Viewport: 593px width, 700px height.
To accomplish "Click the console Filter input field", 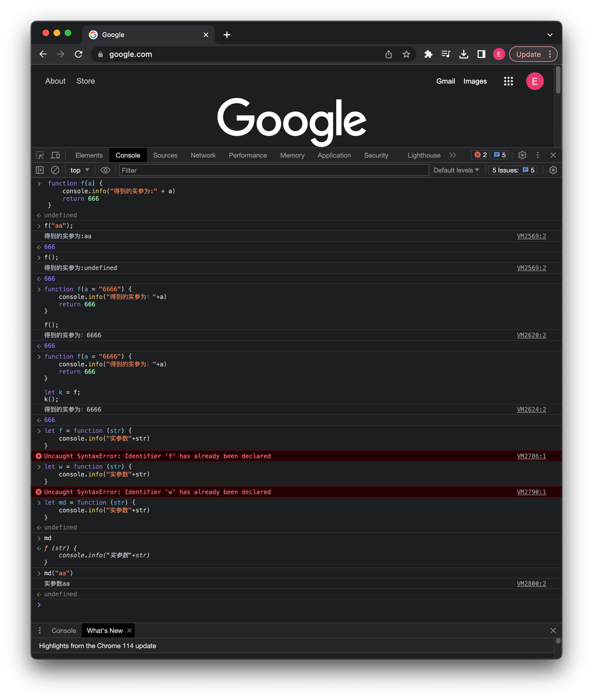I will click(274, 170).
